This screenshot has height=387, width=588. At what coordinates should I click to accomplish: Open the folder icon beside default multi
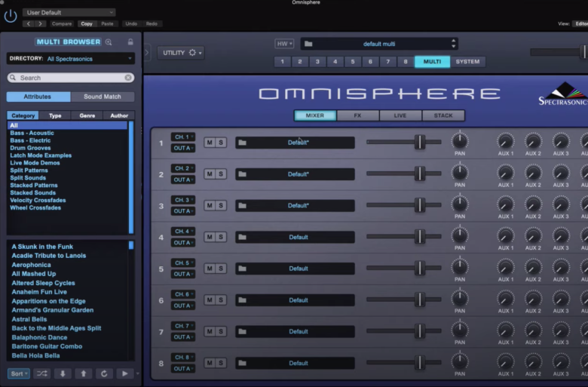(308, 44)
